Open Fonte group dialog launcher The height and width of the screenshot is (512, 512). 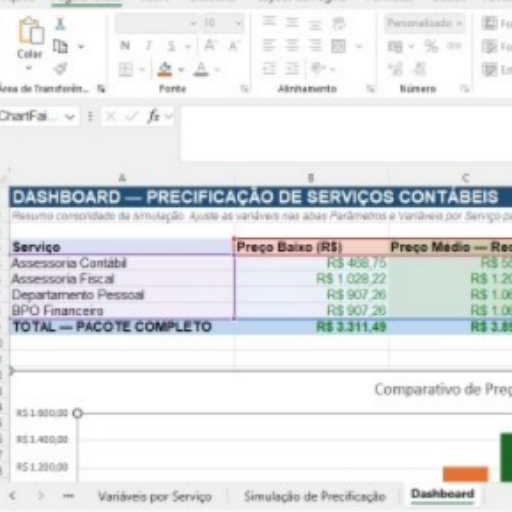click(x=245, y=89)
